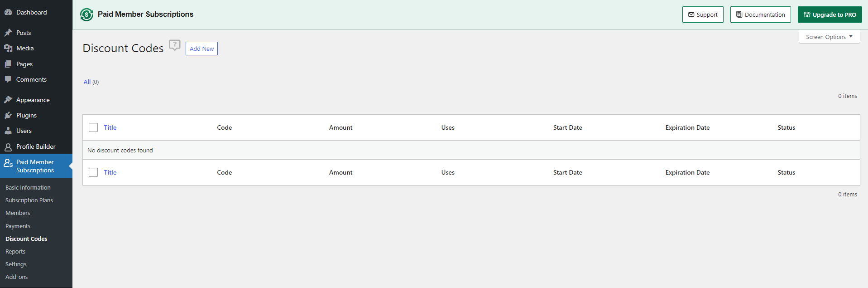The height and width of the screenshot is (288, 868).
Task: Click the Start Date footer label
Action: coord(568,172)
